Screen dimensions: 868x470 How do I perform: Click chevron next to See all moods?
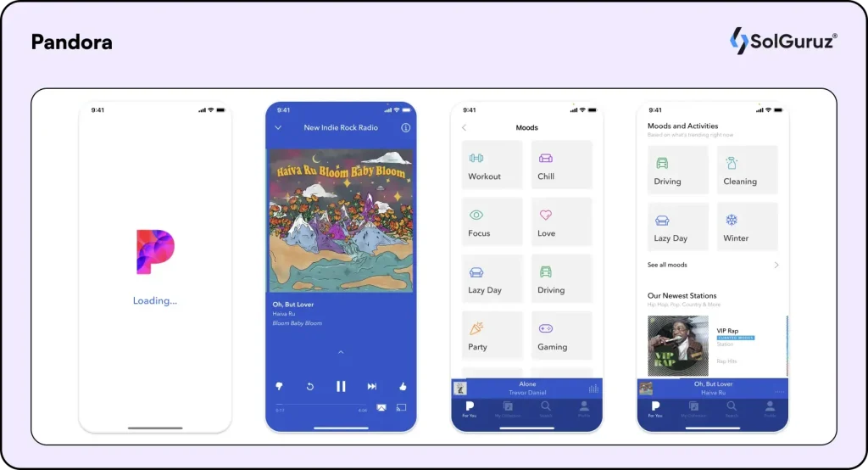(776, 265)
